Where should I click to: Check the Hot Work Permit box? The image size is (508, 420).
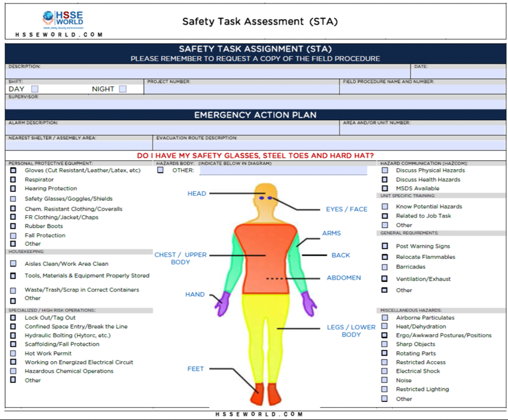(x=13, y=353)
